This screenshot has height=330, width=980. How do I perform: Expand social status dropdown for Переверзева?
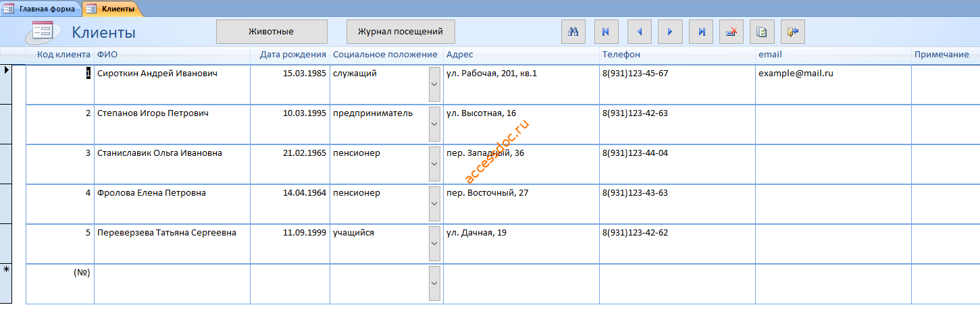(435, 244)
